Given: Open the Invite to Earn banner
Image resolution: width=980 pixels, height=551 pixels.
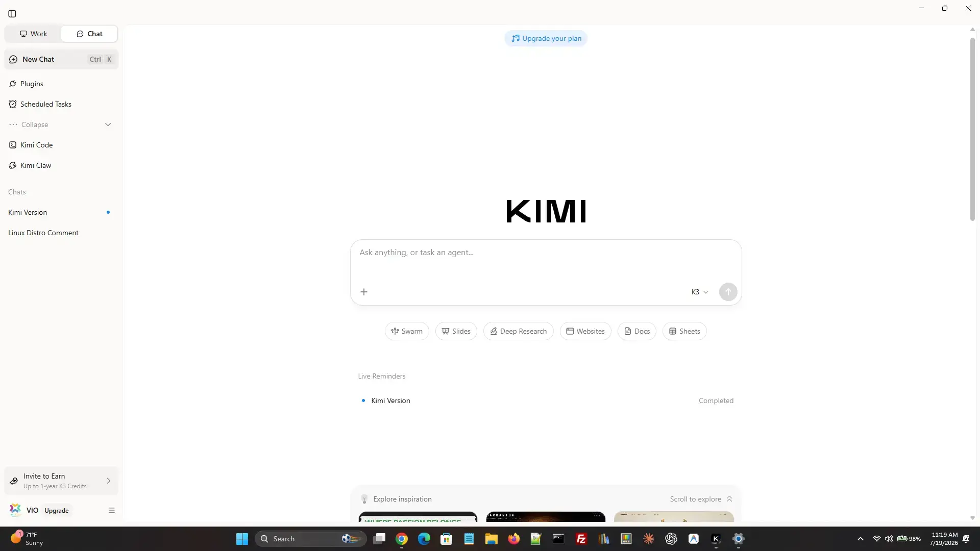Looking at the screenshot, I should coord(61,481).
